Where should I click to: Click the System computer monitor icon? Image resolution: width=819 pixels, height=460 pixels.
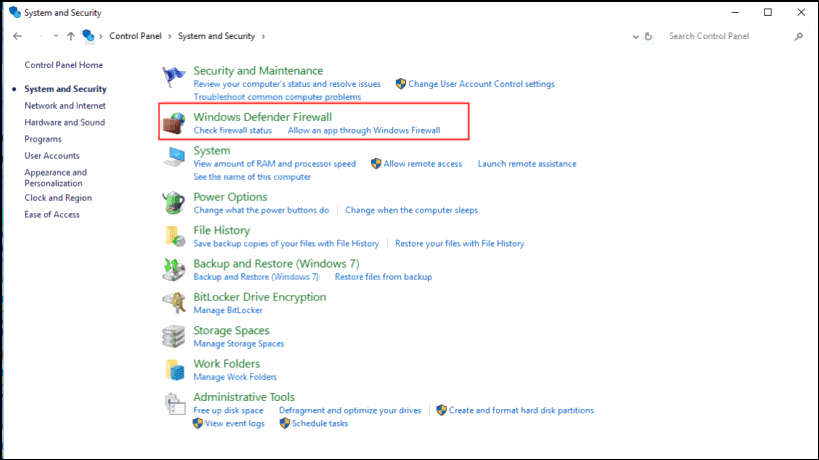tap(173, 157)
